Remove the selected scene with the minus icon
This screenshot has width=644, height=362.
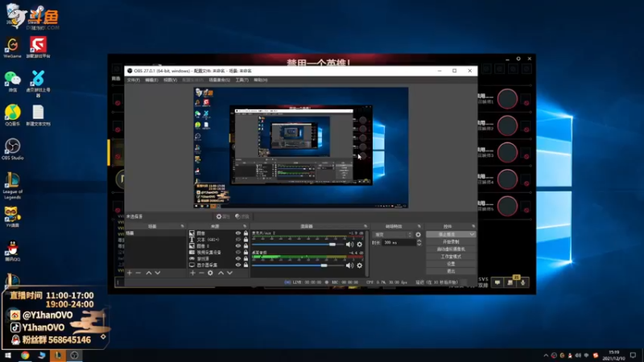(x=138, y=273)
